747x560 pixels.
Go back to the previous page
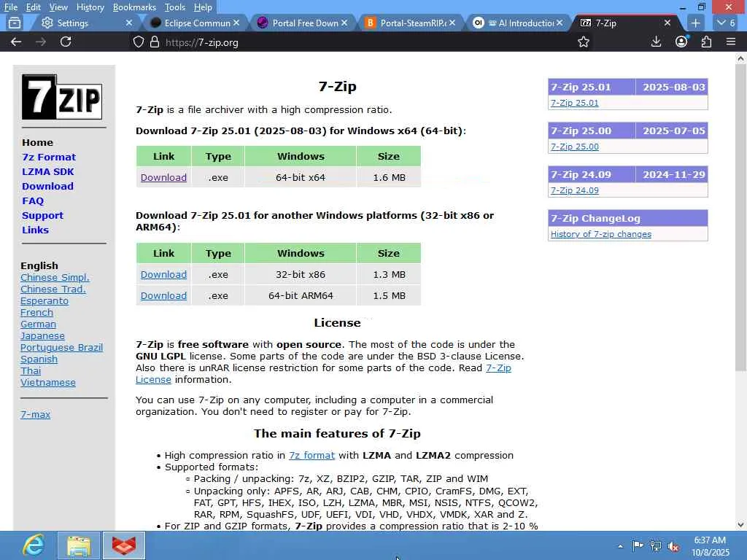16,42
